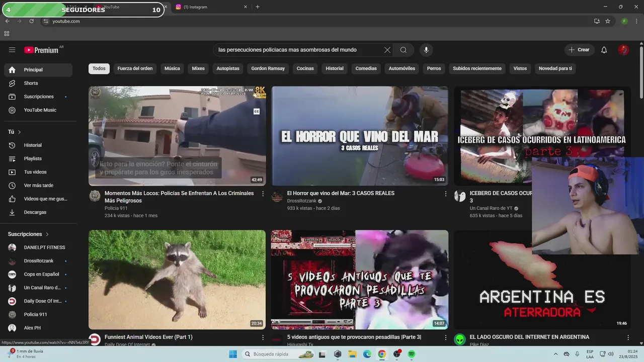The image size is (644, 362).
Task: Open Tus videos in sidebar
Action: click(38, 172)
